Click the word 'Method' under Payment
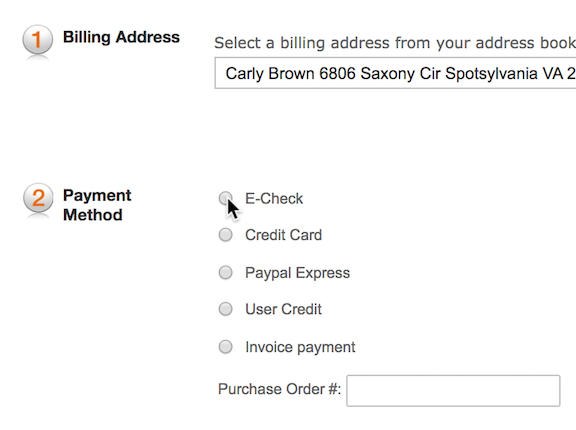576x430 pixels. [93, 215]
